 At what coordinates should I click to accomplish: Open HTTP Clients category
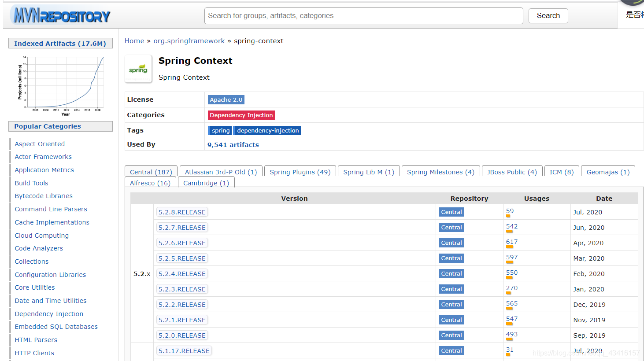point(34,353)
